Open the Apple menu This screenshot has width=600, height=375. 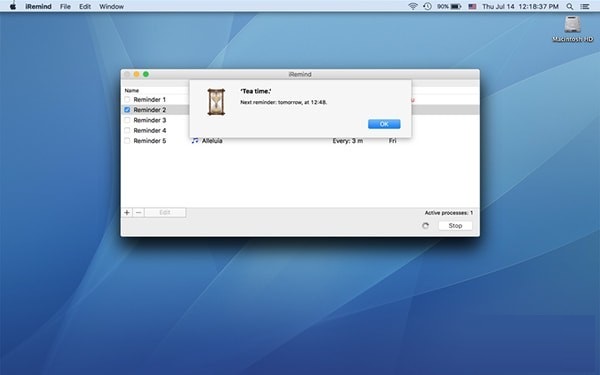[13, 6]
